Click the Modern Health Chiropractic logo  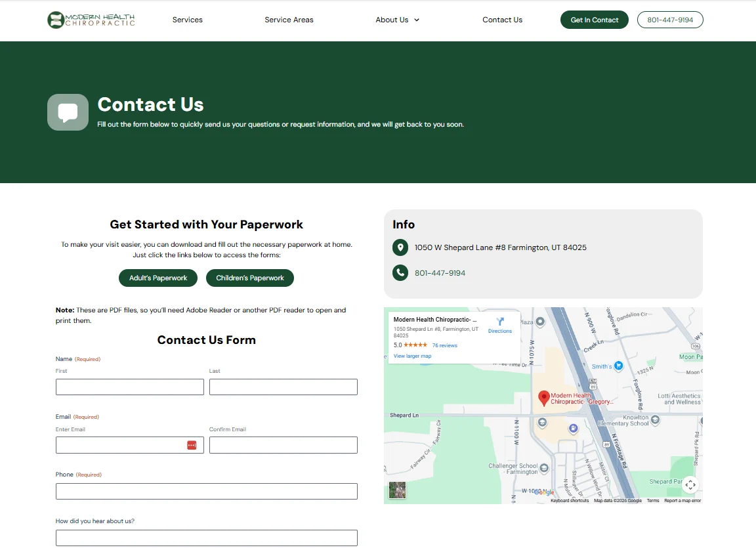90,20
